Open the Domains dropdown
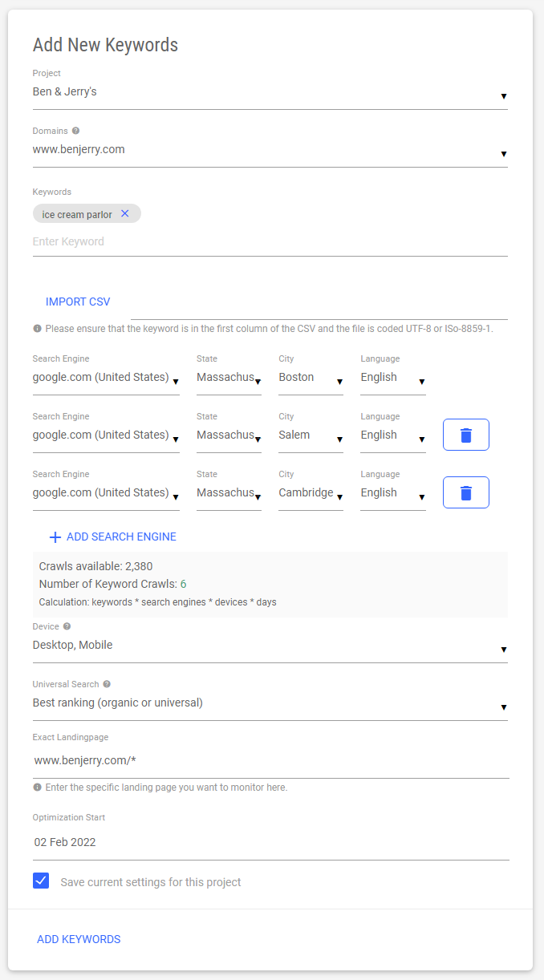This screenshot has height=980, width=544. coord(270,151)
